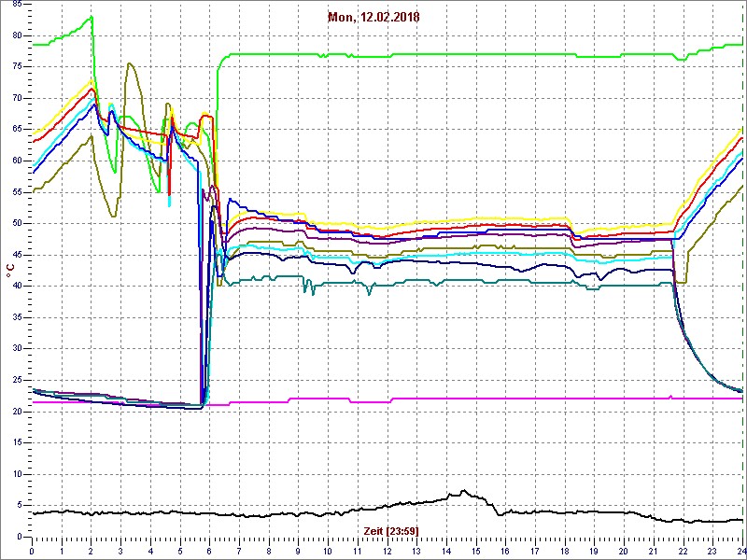Select hour 6 tick label on time axis
747x560 pixels.
tap(209, 551)
